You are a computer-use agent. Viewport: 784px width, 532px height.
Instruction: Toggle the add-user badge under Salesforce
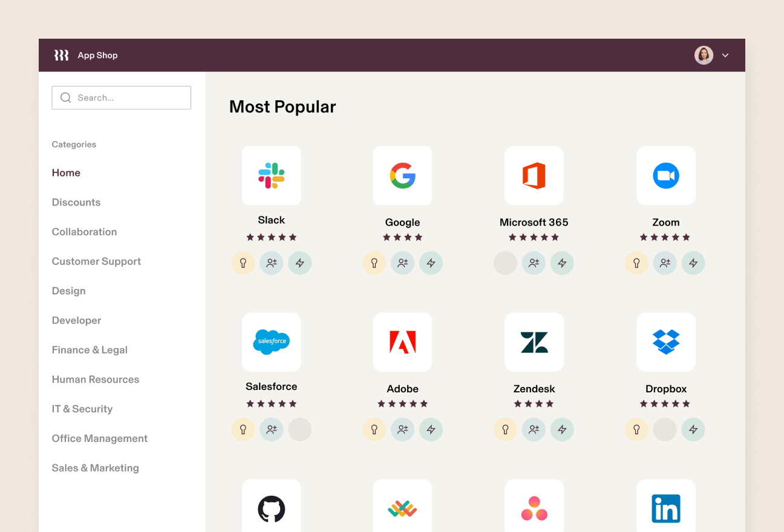[271, 429]
